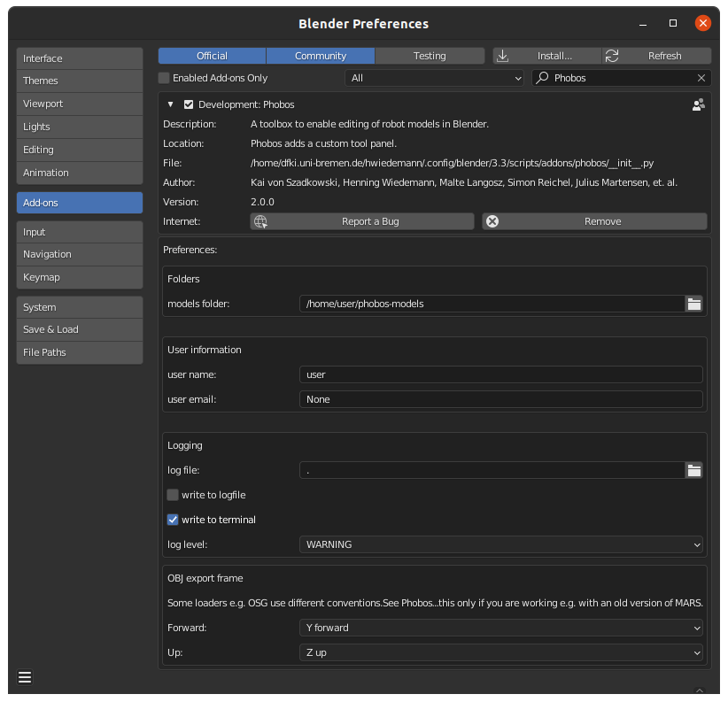Click the user name field
Viewport: 728px width, 702px height.
[x=501, y=374]
